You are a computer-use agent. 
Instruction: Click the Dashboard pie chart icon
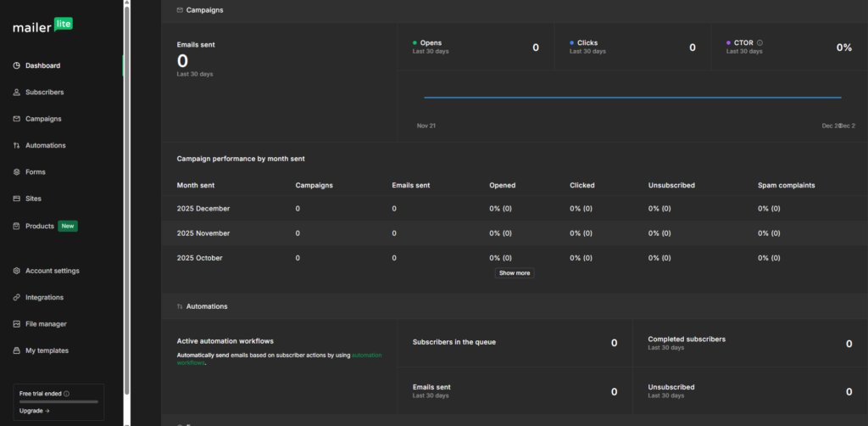(x=17, y=65)
